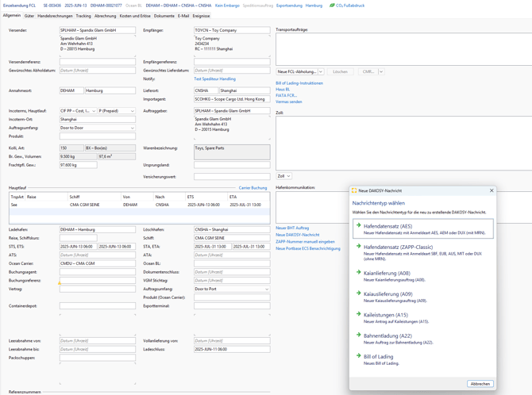The height and width of the screenshot is (395, 532).
Task: Click Neue Portbase ECS Benachrichtigung link
Action: coord(308,248)
